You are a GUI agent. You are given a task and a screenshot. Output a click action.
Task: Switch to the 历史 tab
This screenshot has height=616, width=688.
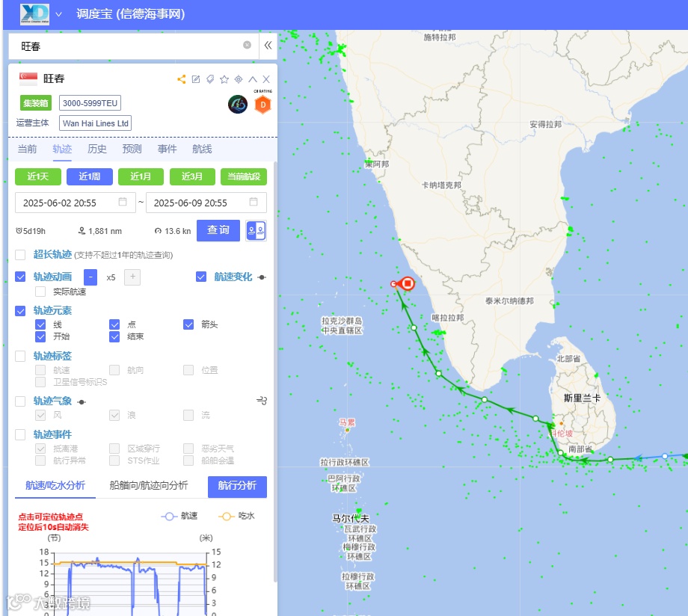pos(97,150)
